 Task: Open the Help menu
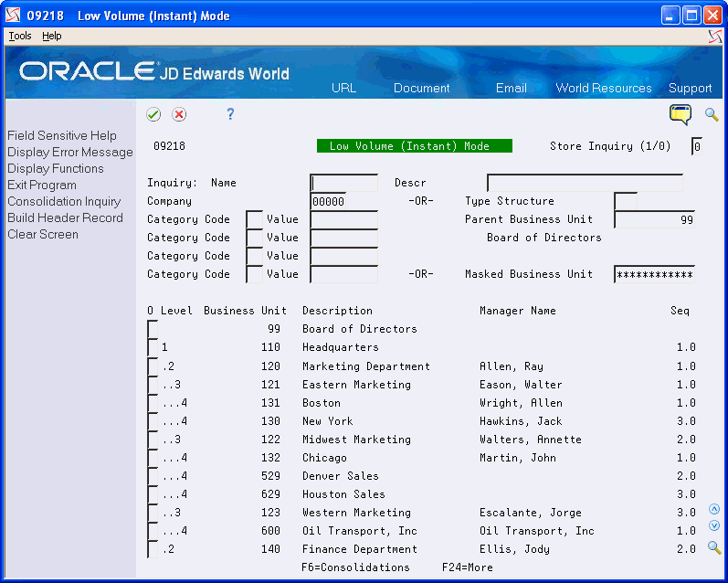click(x=51, y=36)
